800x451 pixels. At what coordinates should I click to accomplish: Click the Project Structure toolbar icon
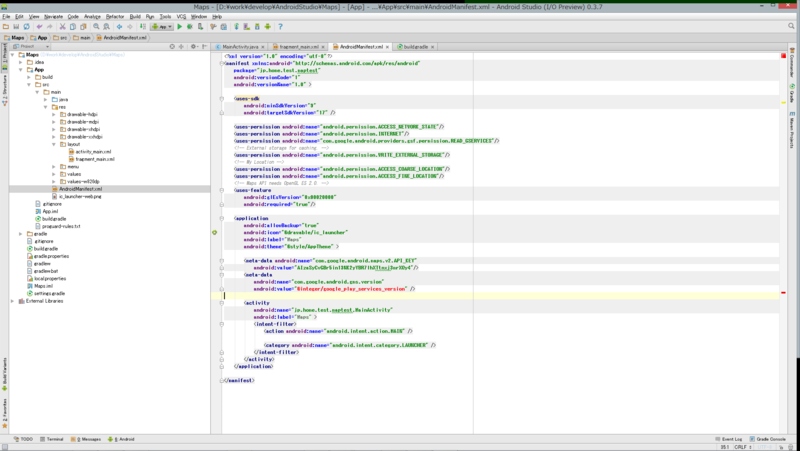click(x=223, y=27)
